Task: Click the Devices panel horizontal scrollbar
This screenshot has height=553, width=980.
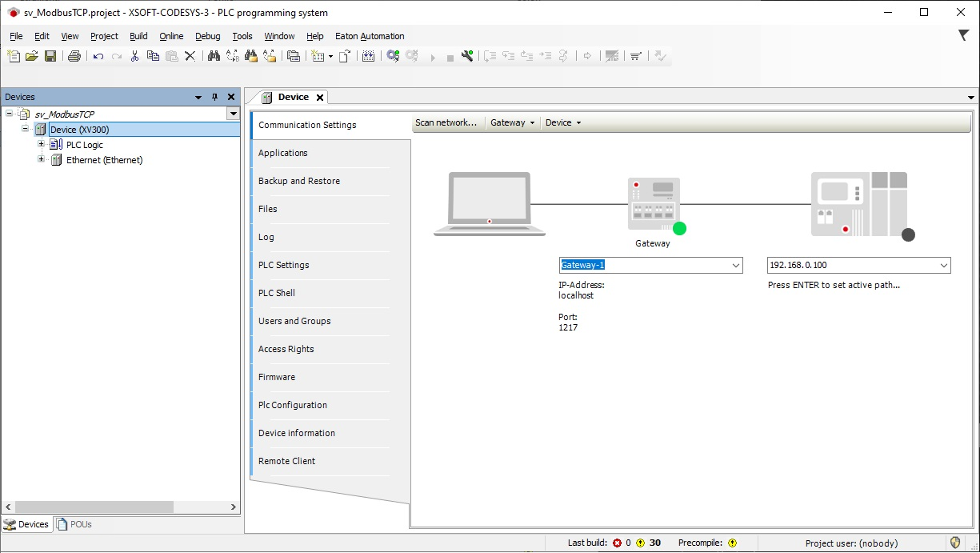Action: click(94, 507)
